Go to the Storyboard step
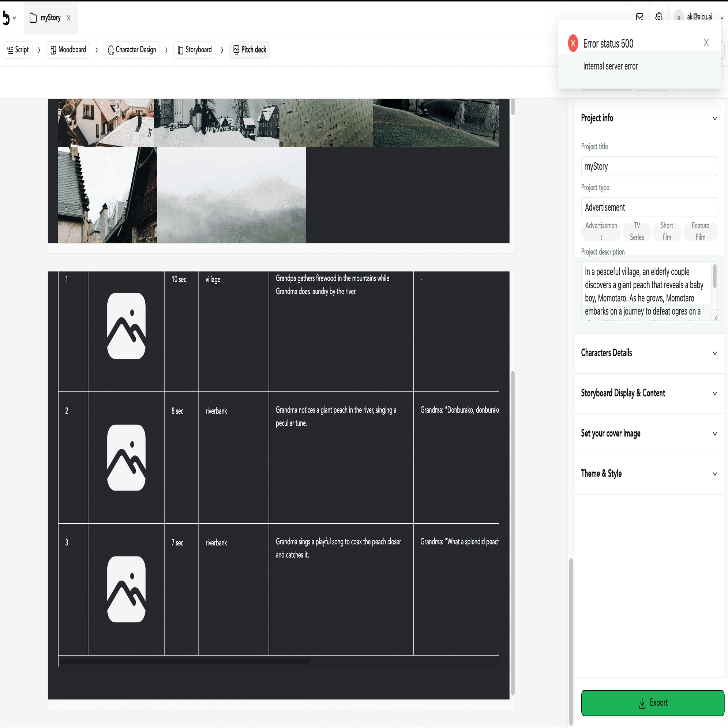Viewport: 728px width, 728px height. coord(194,50)
